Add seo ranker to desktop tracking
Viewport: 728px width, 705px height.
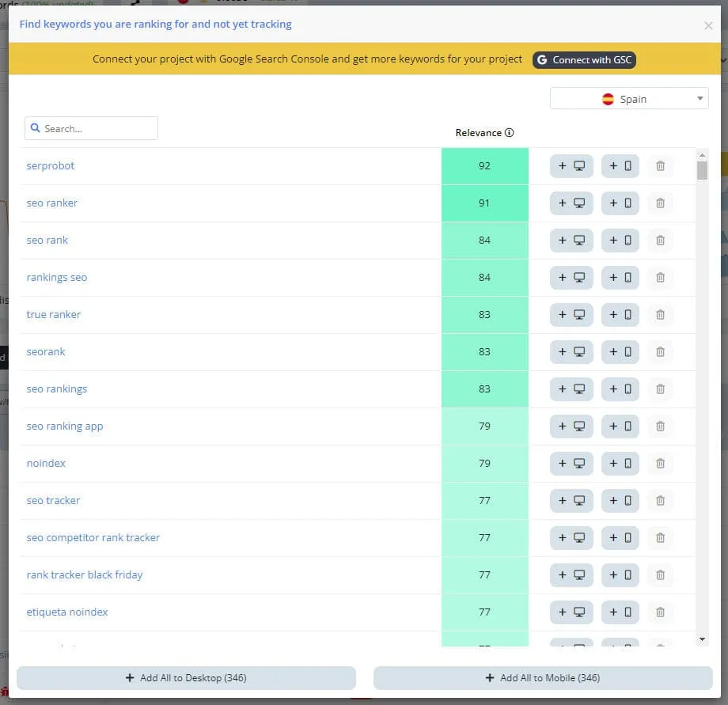click(571, 203)
